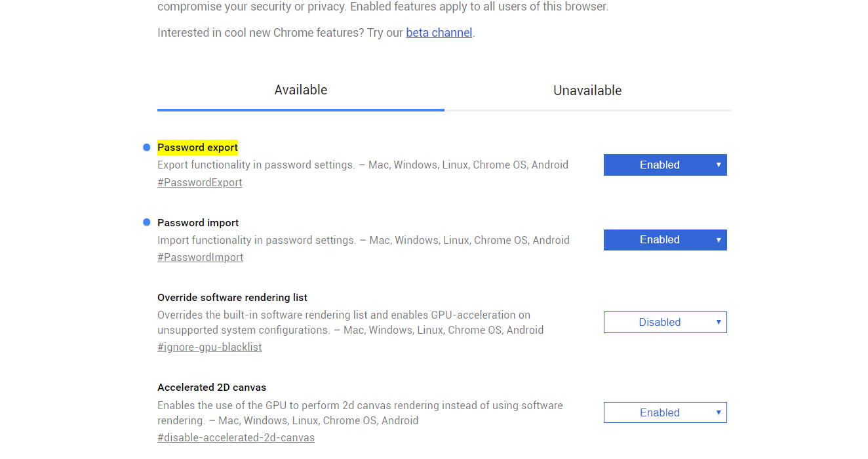
Task: Click the blue dot beside Password import
Action: [147, 222]
